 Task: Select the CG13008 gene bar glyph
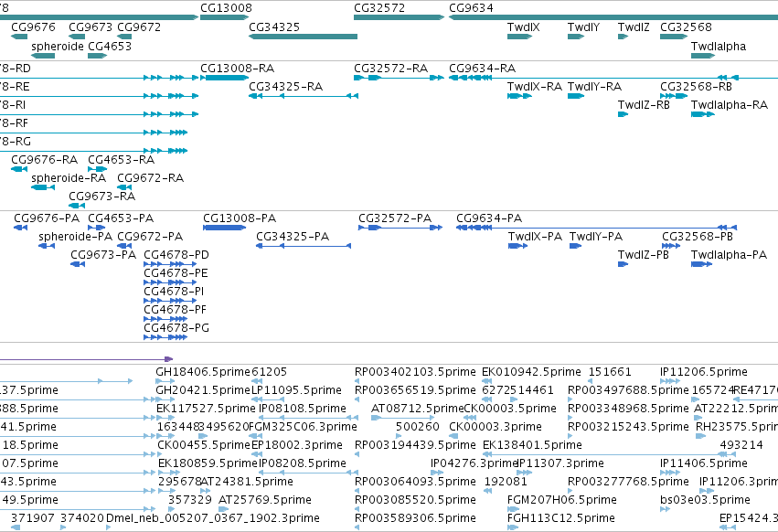click(x=224, y=17)
